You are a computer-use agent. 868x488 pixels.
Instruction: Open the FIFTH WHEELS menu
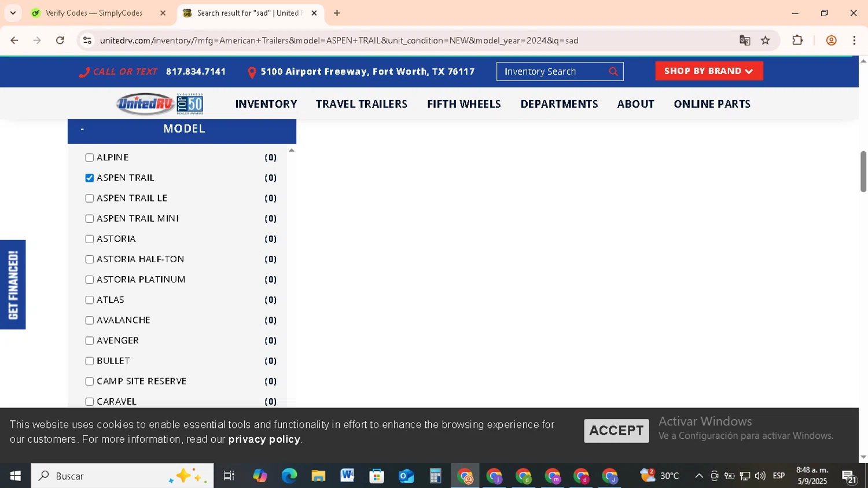tap(464, 104)
